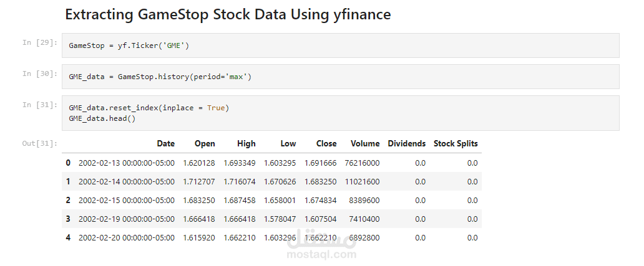This screenshot has height=266, width=644.
Task: Click the row index 4 label
Action: pos(68,237)
